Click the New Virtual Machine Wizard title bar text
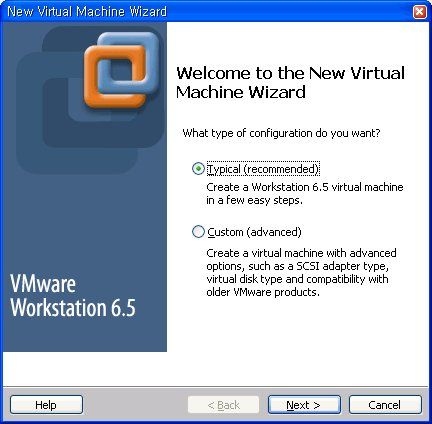Viewport: 432px width, 424px height. (87, 12)
